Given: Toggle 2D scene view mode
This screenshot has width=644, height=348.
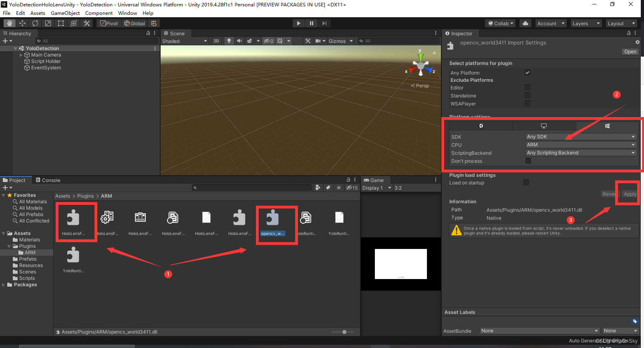Looking at the screenshot, I should [216, 41].
